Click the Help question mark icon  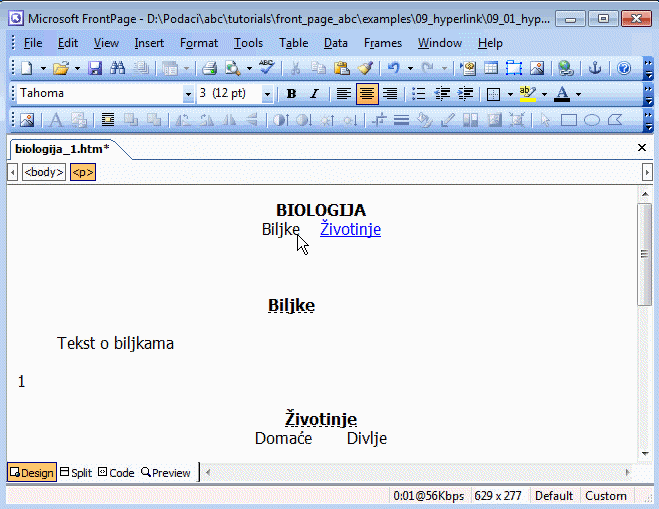(x=624, y=69)
